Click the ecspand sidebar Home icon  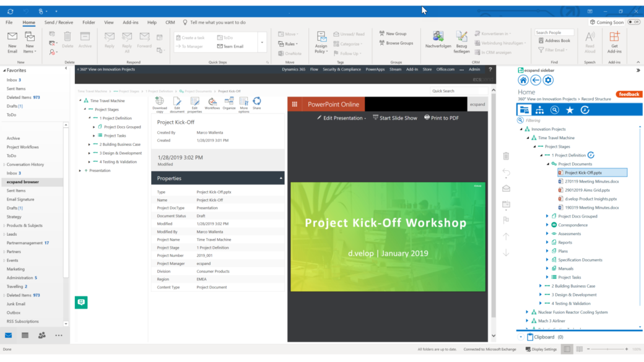[x=523, y=80]
